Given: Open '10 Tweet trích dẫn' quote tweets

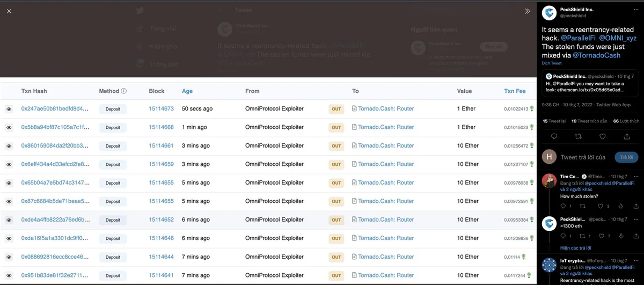Looking at the screenshot, I should tap(589, 121).
